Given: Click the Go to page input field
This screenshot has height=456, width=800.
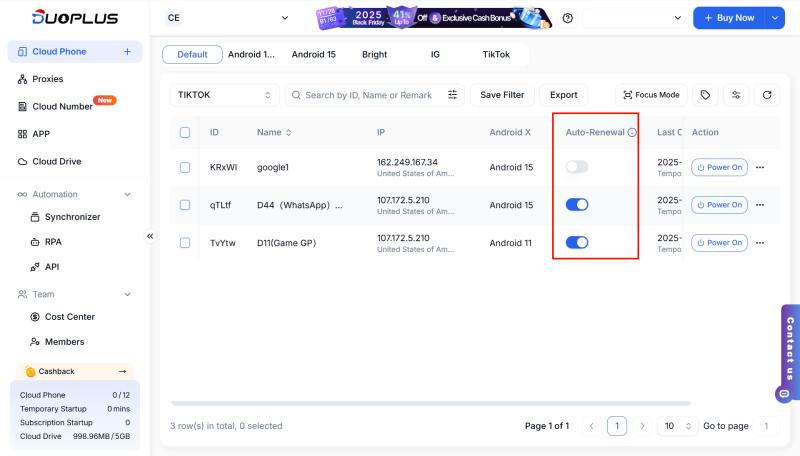Looking at the screenshot, I should pos(766,426).
